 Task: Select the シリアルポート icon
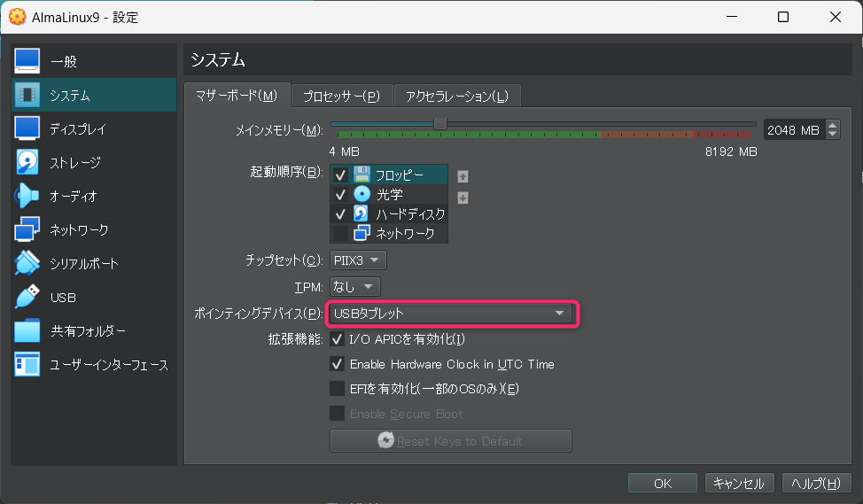27,263
